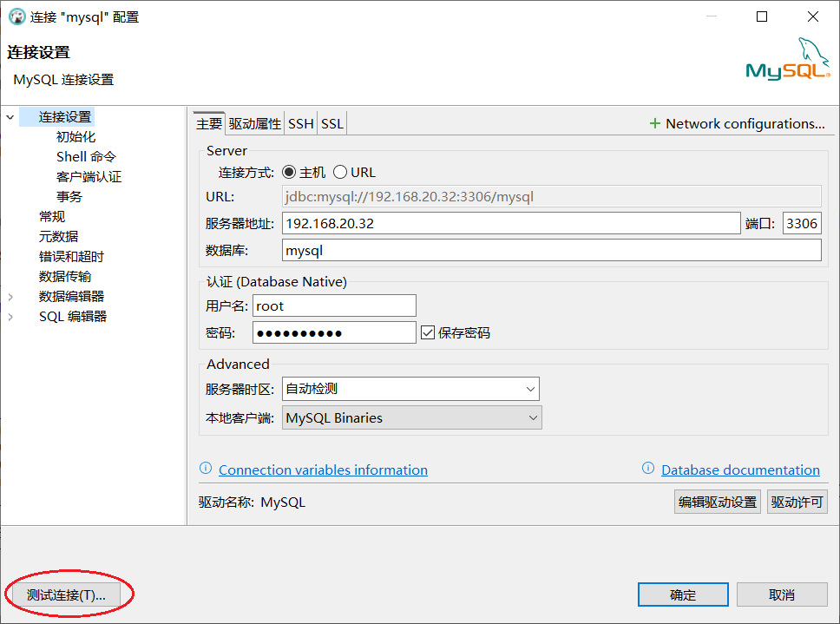This screenshot has height=624, width=840.
Task: Select SQL 编辑器 in the tree
Action: pos(73,317)
